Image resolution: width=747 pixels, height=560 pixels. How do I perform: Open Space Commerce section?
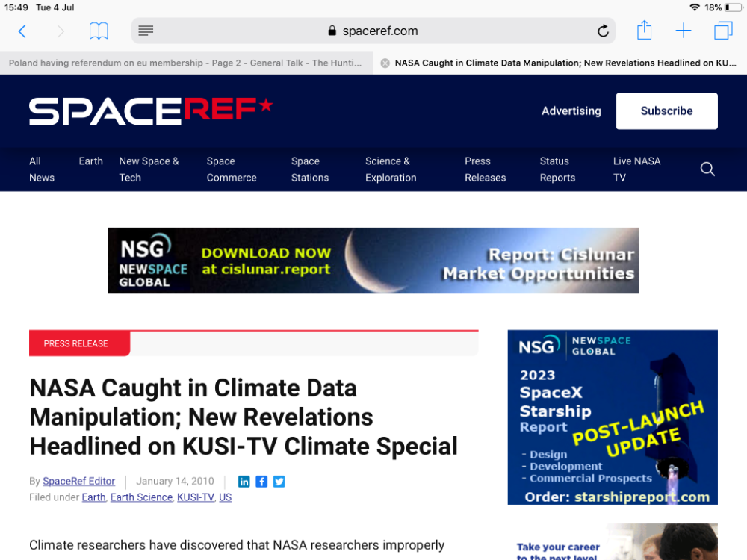click(x=232, y=169)
